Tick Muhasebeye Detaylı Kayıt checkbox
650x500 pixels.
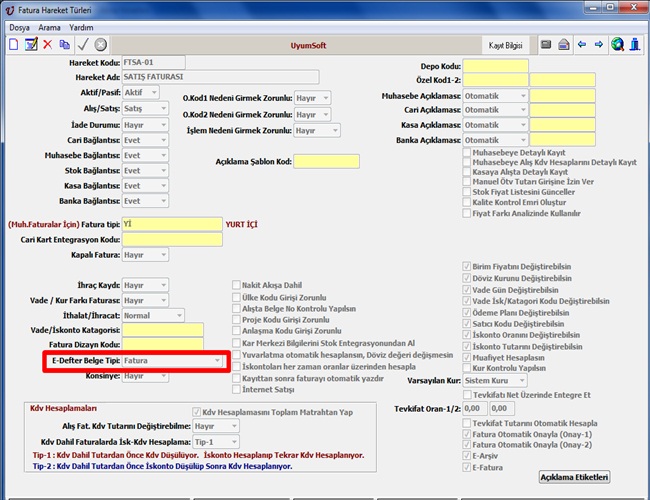coord(467,153)
